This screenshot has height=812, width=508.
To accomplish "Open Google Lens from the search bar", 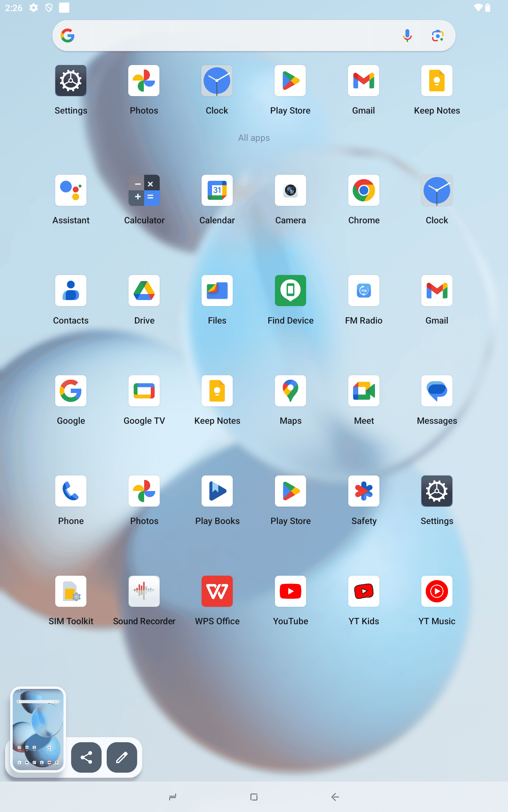I will point(438,35).
